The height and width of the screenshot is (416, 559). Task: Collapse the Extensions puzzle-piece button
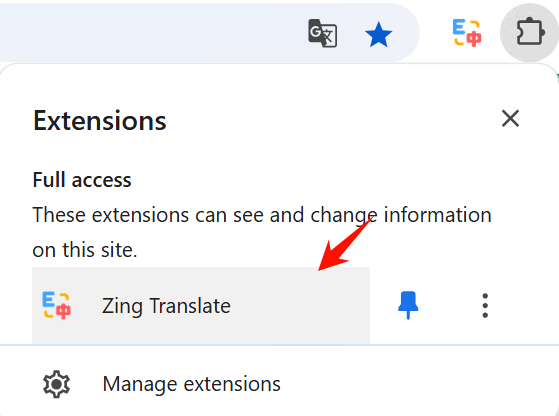[530, 32]
